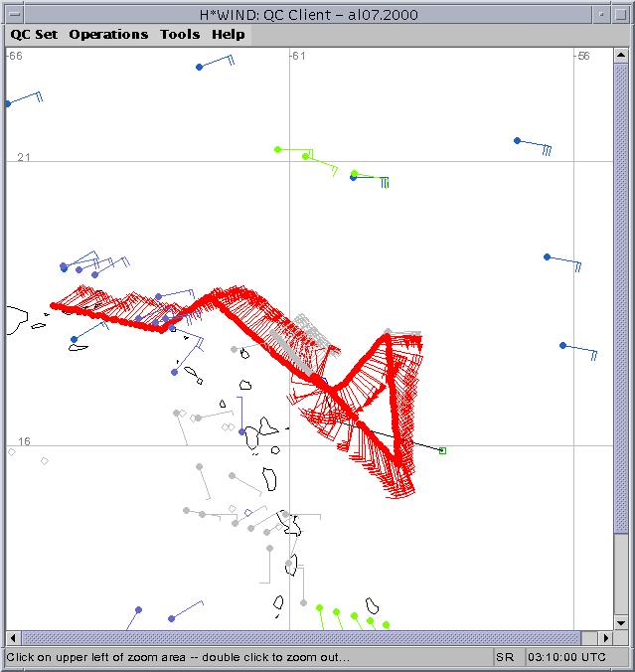Open the Tools menu
The width and height of the screenshot is (635, 672).
point(180,34)
